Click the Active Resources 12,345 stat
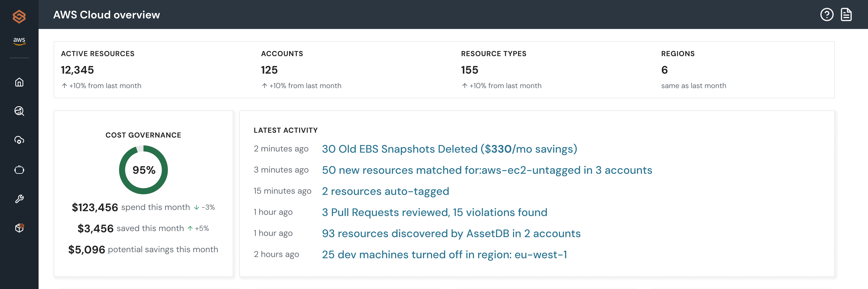 [77, 70]
